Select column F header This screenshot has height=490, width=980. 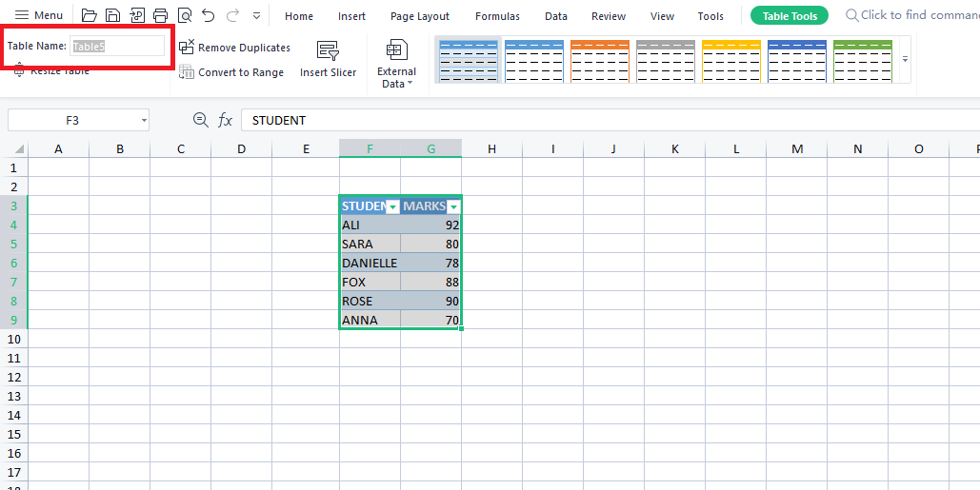[x=370, y=148]
